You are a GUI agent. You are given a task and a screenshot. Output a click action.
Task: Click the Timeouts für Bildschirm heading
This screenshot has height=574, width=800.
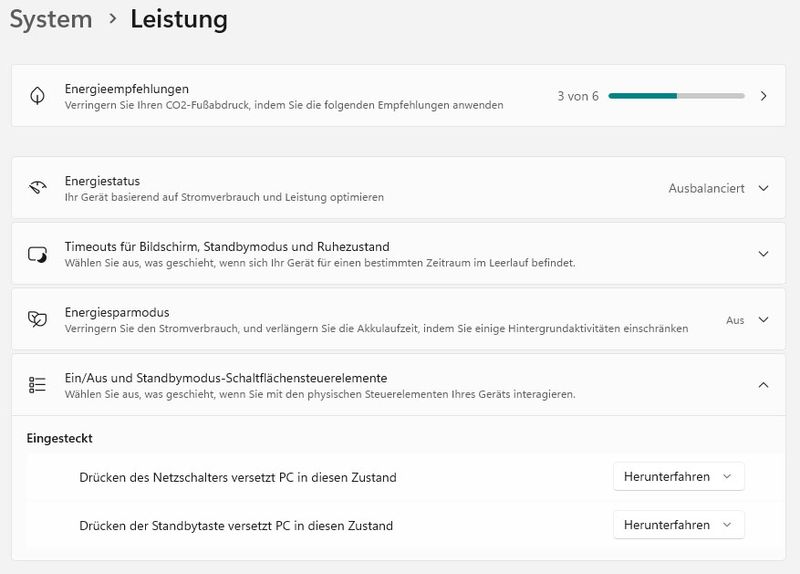point(227,246)
